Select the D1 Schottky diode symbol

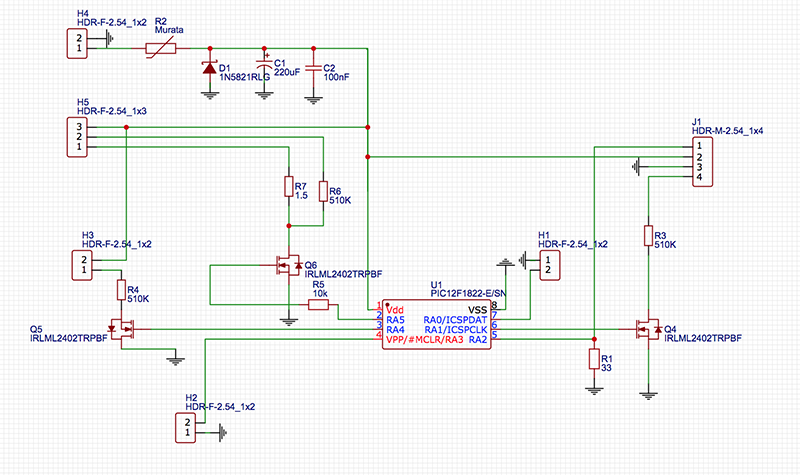click(209, 69)
